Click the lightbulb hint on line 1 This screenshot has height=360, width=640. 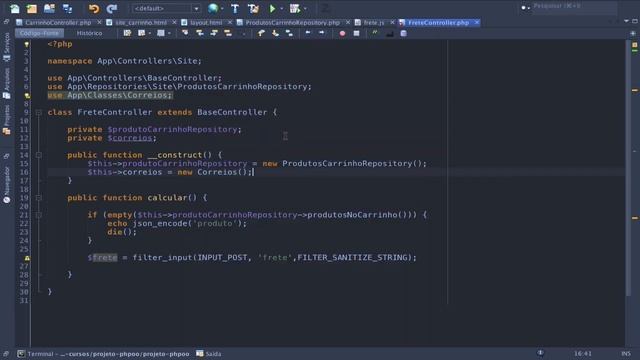click(x=27, y=44)
